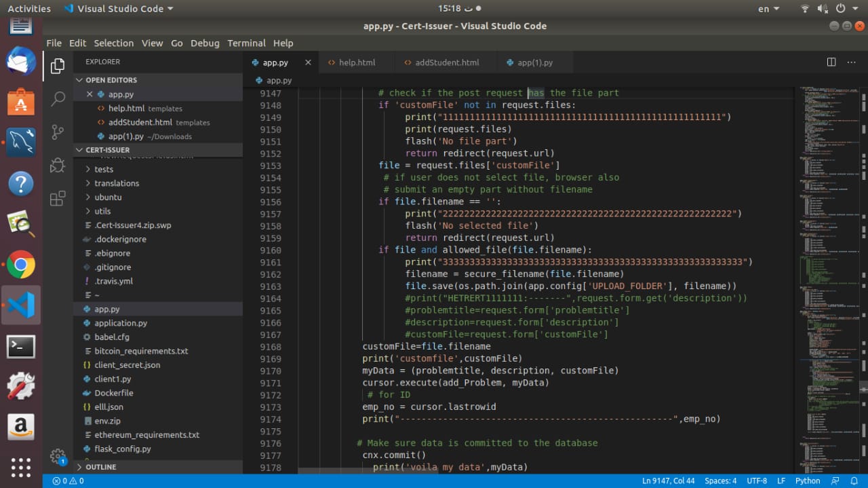
Task: Open flask_config.py in the explorer
Action: tap(157, 449)
